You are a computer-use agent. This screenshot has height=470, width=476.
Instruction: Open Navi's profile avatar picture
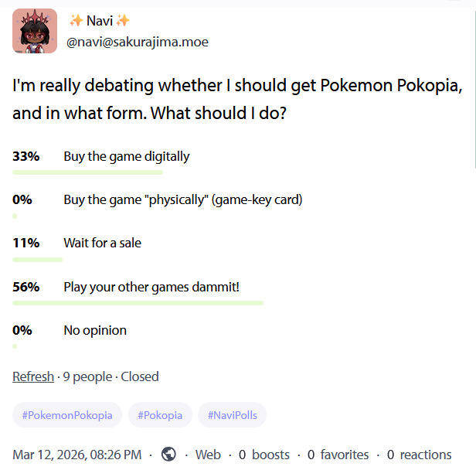(x=35, y=31)
